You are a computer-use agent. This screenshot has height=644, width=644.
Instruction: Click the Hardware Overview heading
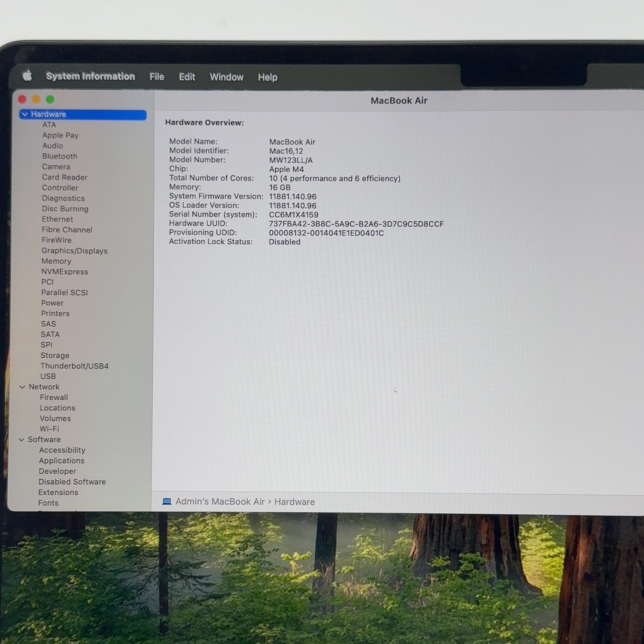pos(205,123)
